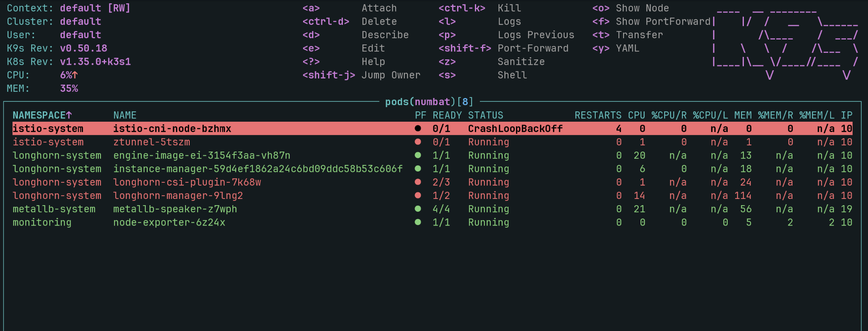Click the monitoring namespace cell
The height and width of the screenshot is (331, 868).
42,222
